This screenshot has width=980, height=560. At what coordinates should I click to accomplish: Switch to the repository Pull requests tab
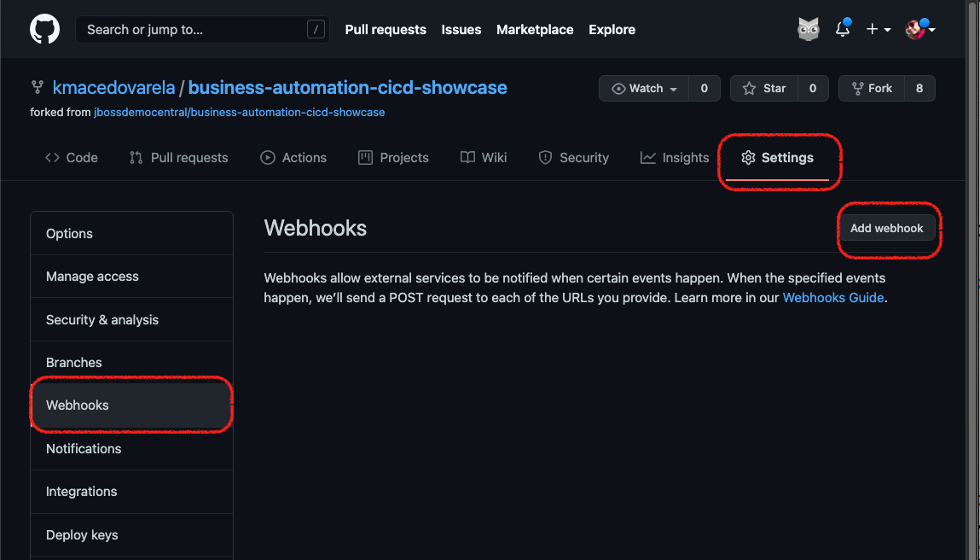pos(179,158)
